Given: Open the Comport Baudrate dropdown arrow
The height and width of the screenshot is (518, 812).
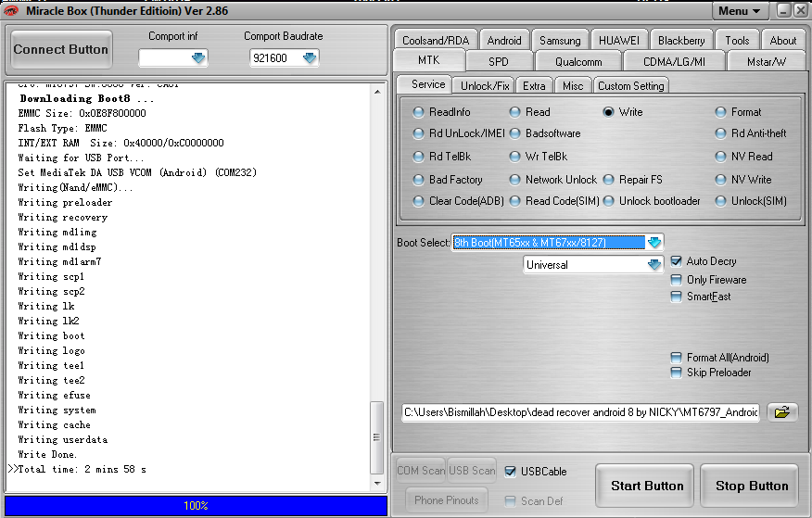Looking at the screenshot, I should (310, 58).
